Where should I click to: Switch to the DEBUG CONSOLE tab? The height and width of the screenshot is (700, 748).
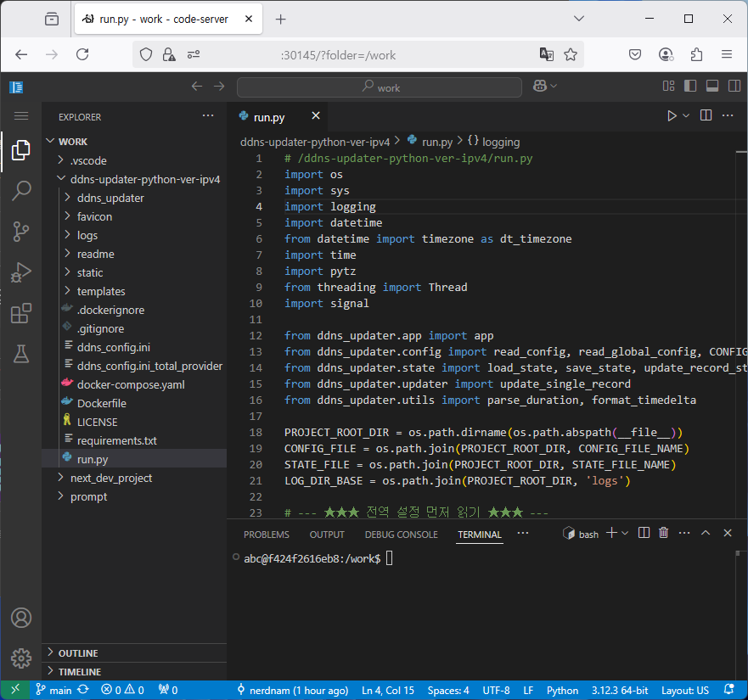point(401,535)
